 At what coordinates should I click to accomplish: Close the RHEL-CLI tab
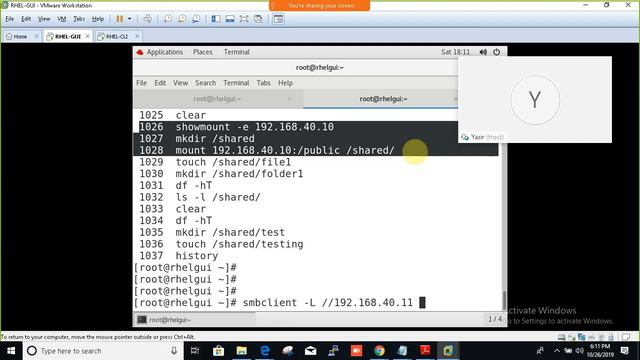(137, 36)
